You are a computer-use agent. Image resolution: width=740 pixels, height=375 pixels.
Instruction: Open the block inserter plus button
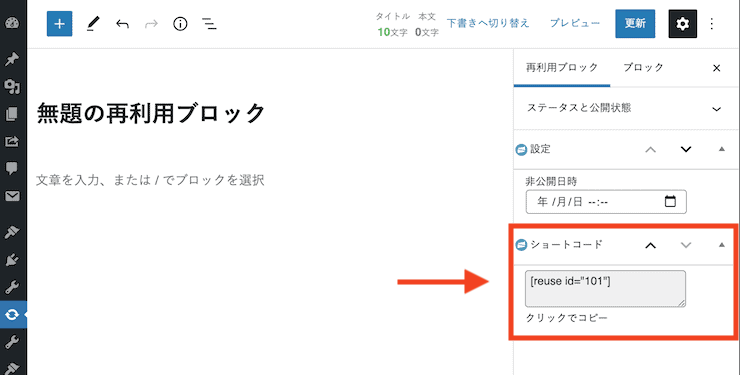pos(59,24)
